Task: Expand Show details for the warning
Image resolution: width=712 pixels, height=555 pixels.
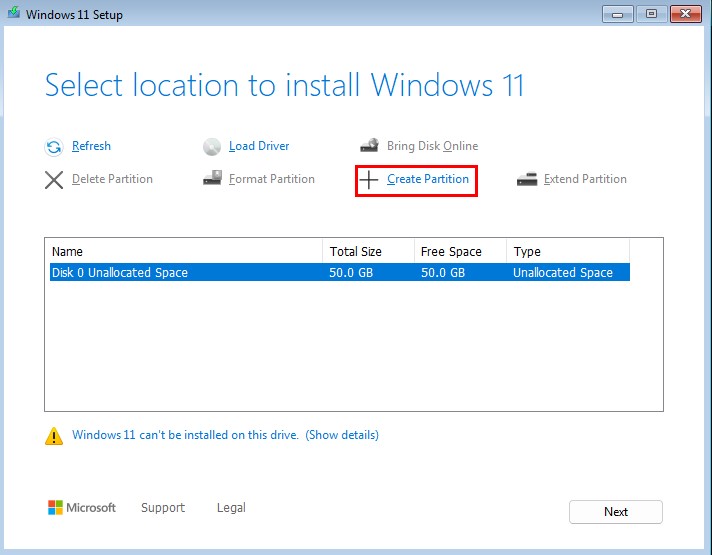Action: coord(342,435)
